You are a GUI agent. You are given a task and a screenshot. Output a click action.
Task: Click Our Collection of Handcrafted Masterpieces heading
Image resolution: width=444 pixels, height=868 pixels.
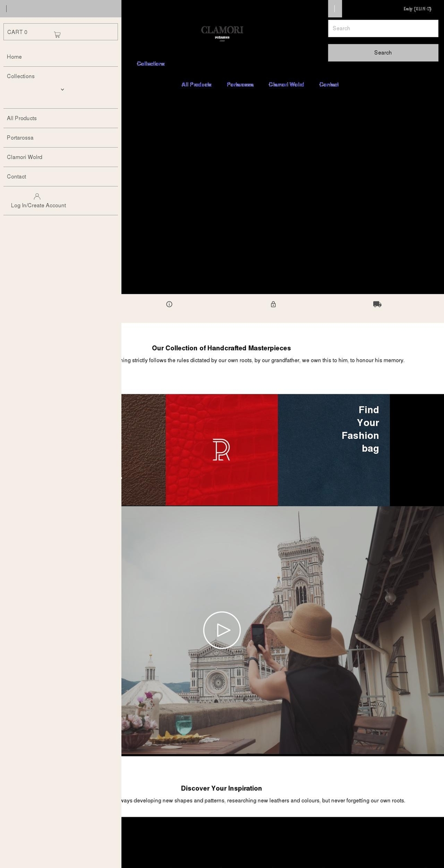click(x=222, y=348)
